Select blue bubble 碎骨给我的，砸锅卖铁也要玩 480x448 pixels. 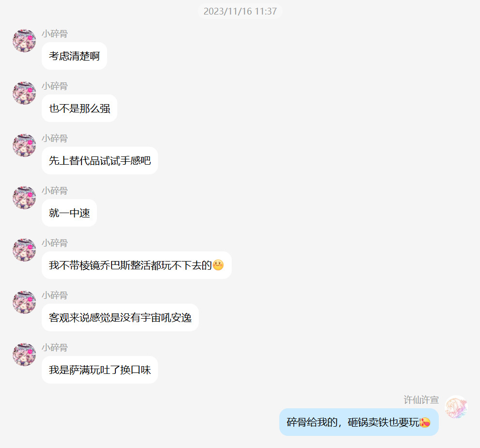click(x=359, y=422)
